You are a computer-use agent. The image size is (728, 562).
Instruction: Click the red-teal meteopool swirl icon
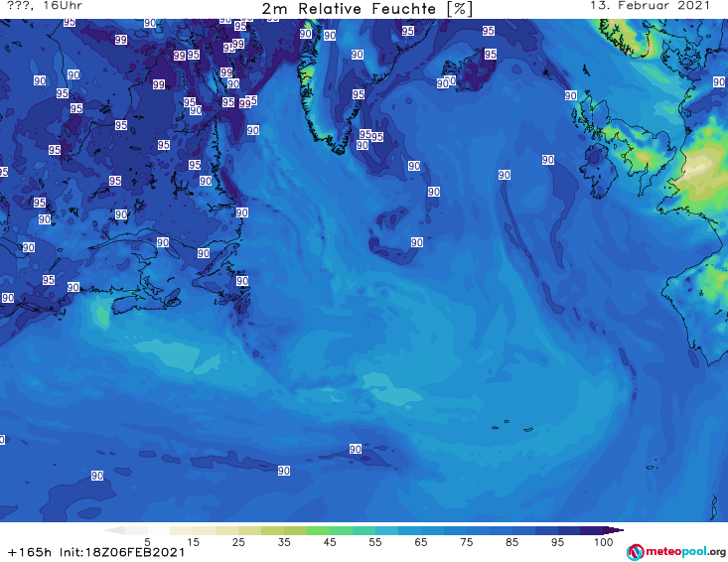(636, 552)
